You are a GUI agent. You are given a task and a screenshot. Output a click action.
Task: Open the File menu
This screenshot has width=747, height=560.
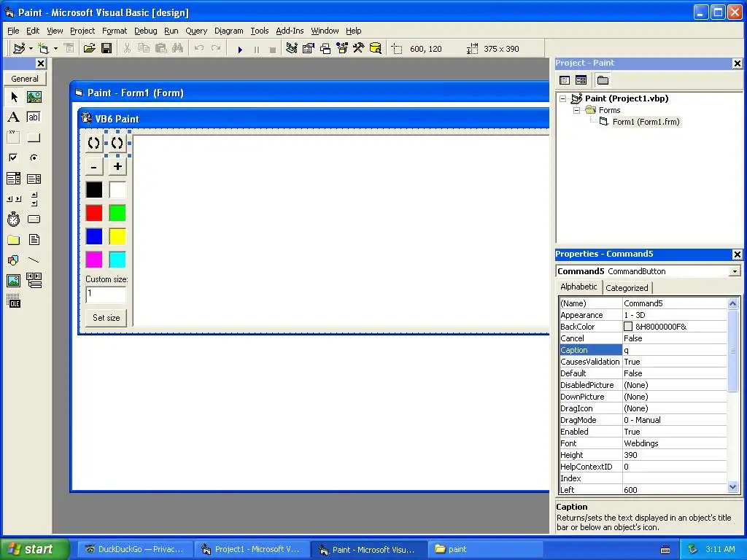[x=13, y=31]
